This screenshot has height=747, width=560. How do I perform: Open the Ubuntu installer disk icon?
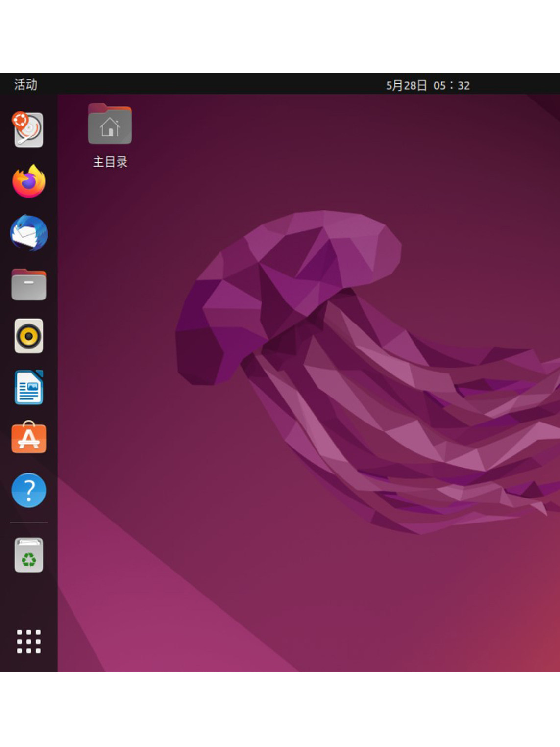coord(28,129)
